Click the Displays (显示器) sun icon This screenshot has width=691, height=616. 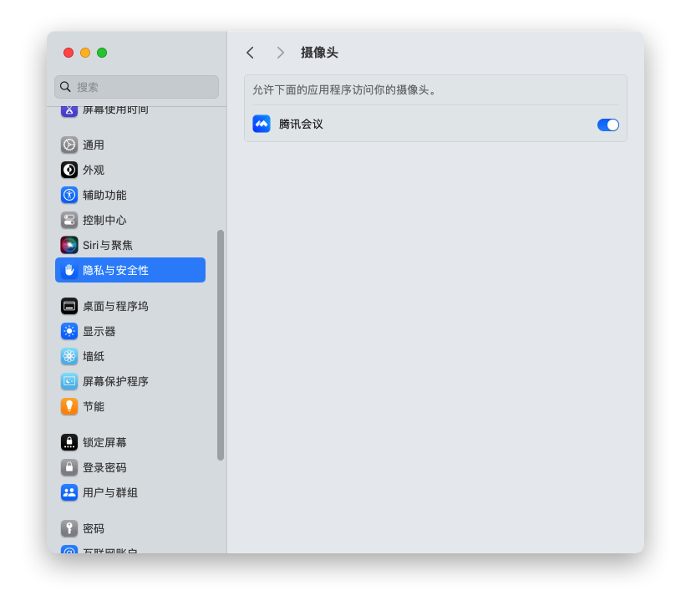[69, 331]
